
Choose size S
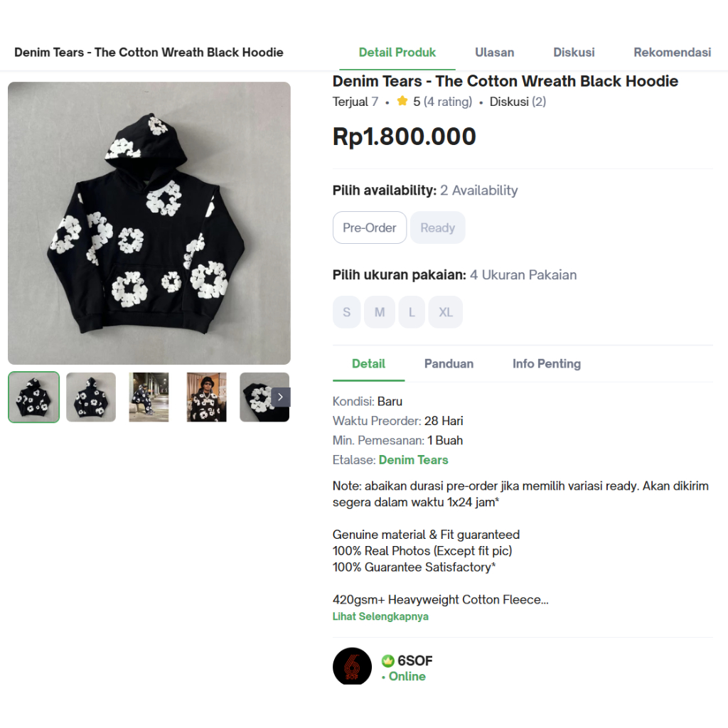point(346,312)
